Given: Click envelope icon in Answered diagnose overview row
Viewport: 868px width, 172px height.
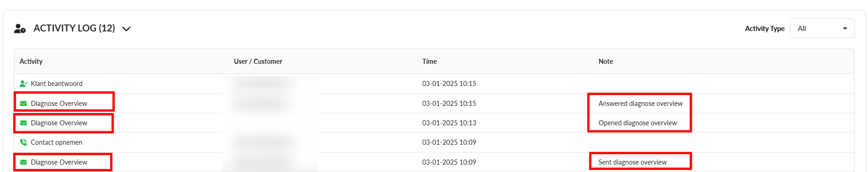Looking at the screenshot, I should tap(23, 104).
